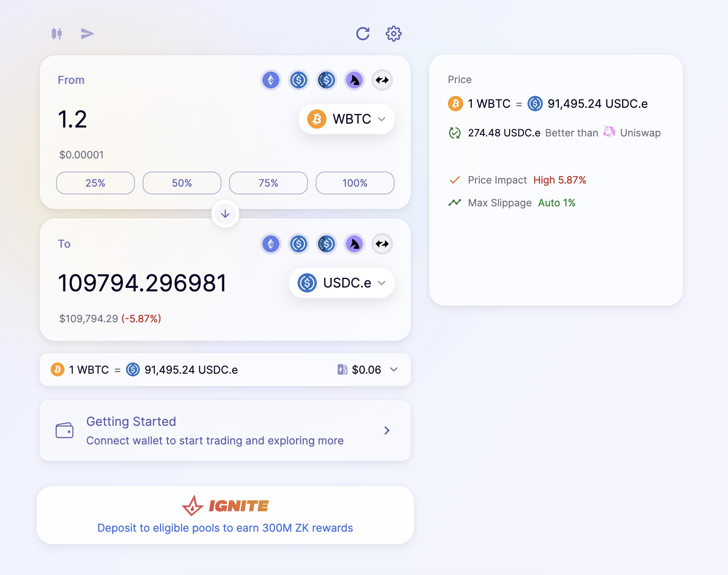This screenshot has height=575, width=728.
Task: Pick the native USDC quick token in To panel
Action: [327, 244]
